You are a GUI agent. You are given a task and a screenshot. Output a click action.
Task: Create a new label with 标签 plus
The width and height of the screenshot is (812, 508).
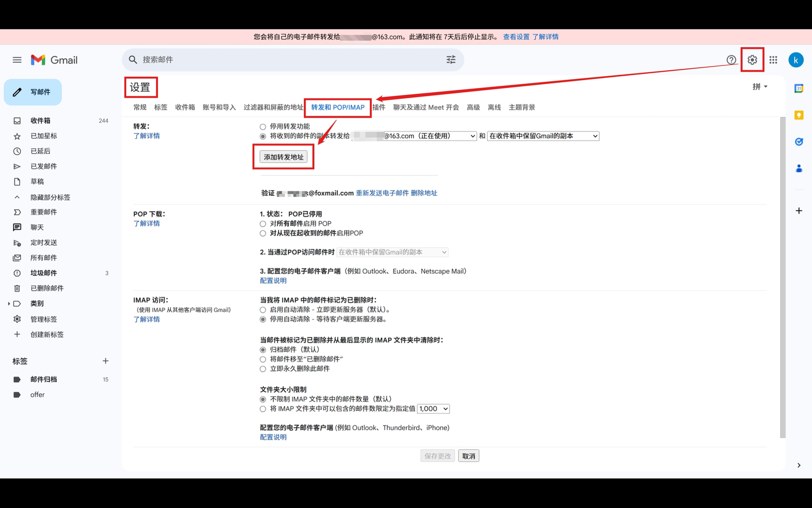105,361
